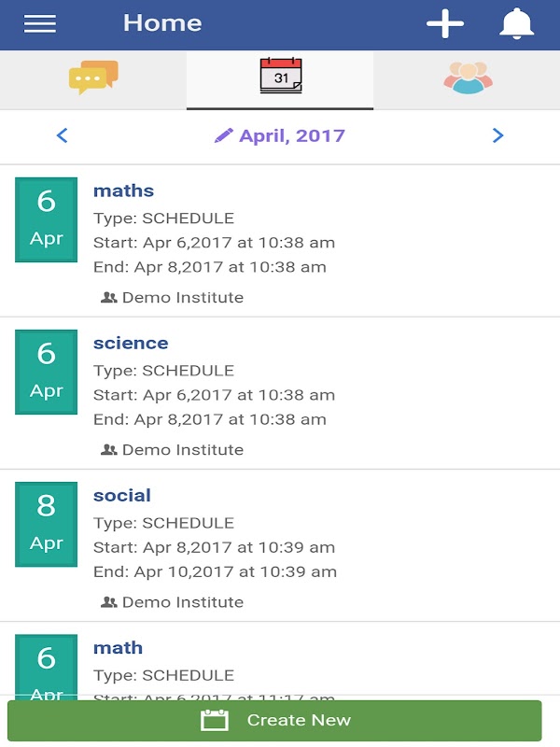This screenshot has width=560, height=747.
Task: Open the maths schedule entry
Action: point(123,190)
